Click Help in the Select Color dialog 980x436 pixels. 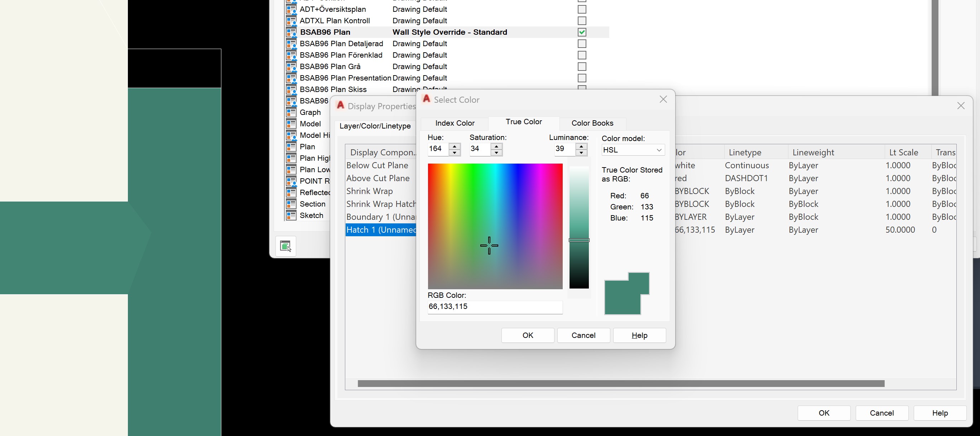(x=639, y=335)
